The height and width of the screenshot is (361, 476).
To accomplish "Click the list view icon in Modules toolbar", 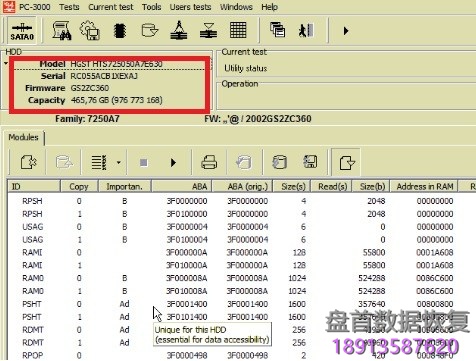I will pos(99,163).
